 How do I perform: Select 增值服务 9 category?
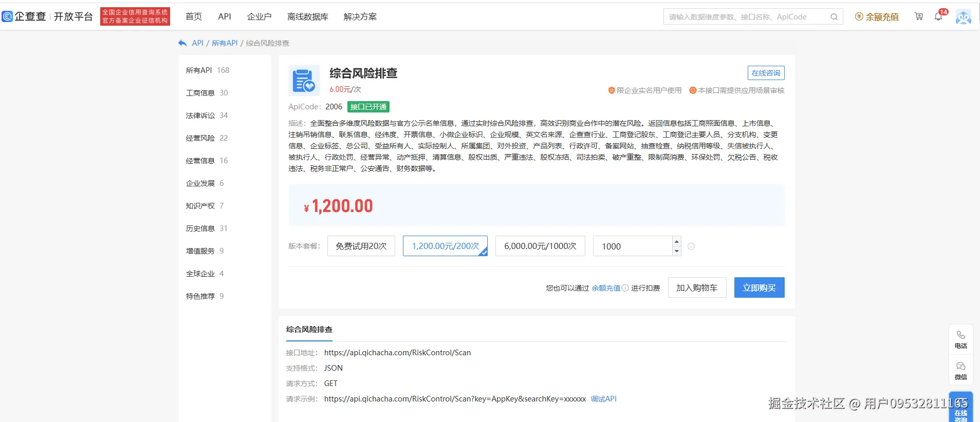205,251
